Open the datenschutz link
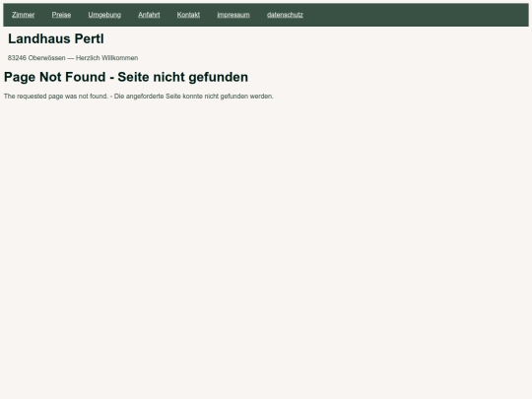 pyautogui.click(x=285, y=15)
